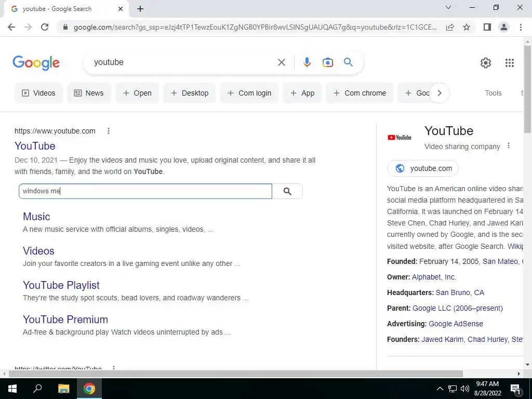The height and width of the screenshot is (399, 532).
Task: Open the Music sitelink
Action: (36, 217)
